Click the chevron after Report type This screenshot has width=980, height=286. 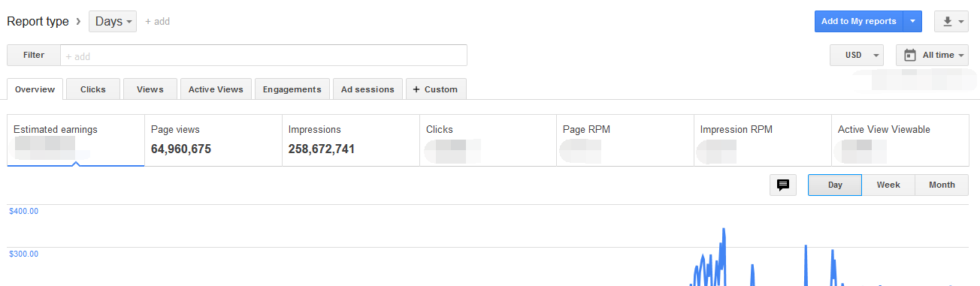(78, 21)
